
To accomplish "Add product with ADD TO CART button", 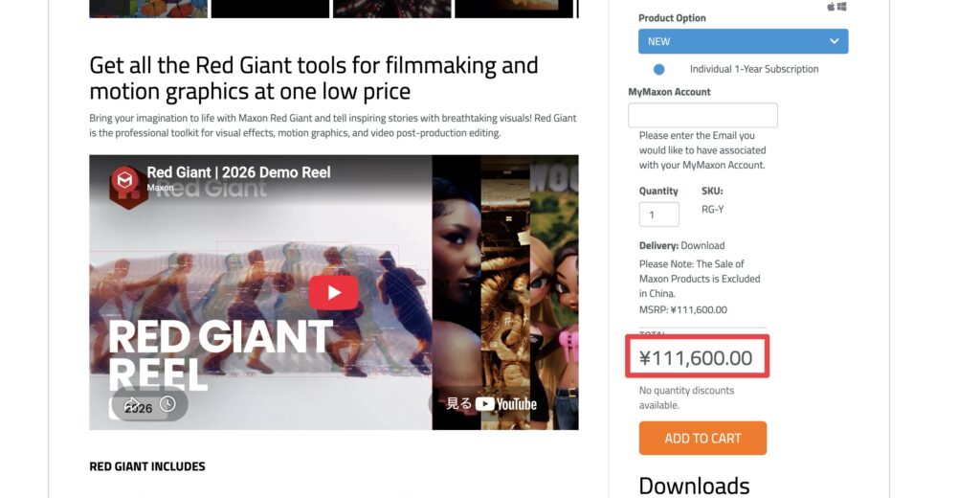I will click(702, 438).
